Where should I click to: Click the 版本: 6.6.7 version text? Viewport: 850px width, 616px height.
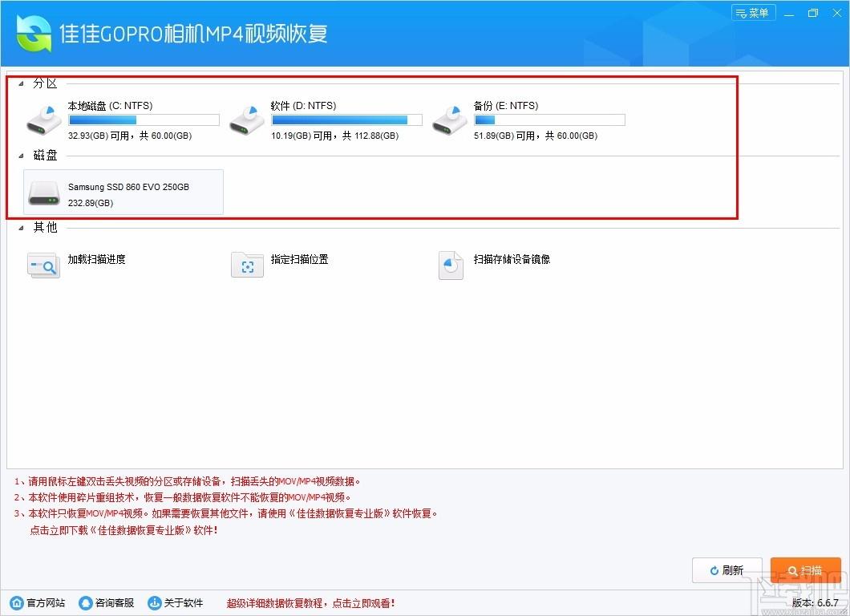[816, 603]
